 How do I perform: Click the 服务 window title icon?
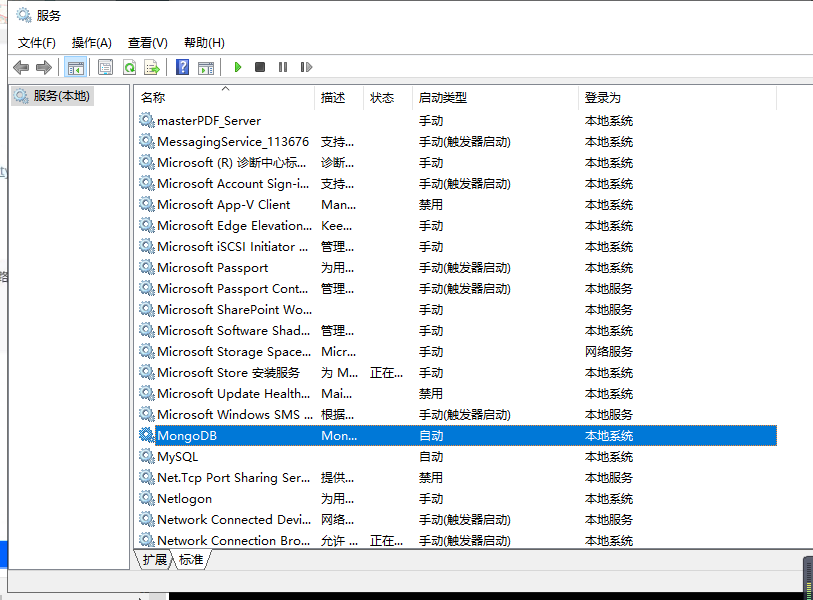pyautogui.click(x=24, y=15)
